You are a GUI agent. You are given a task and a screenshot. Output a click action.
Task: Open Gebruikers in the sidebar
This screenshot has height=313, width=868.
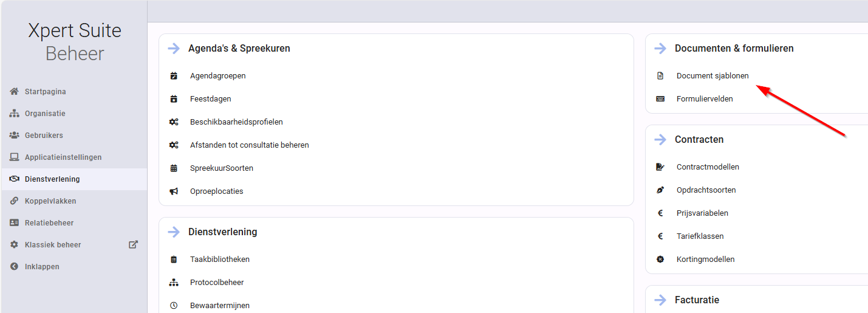[x=44, y=136]
